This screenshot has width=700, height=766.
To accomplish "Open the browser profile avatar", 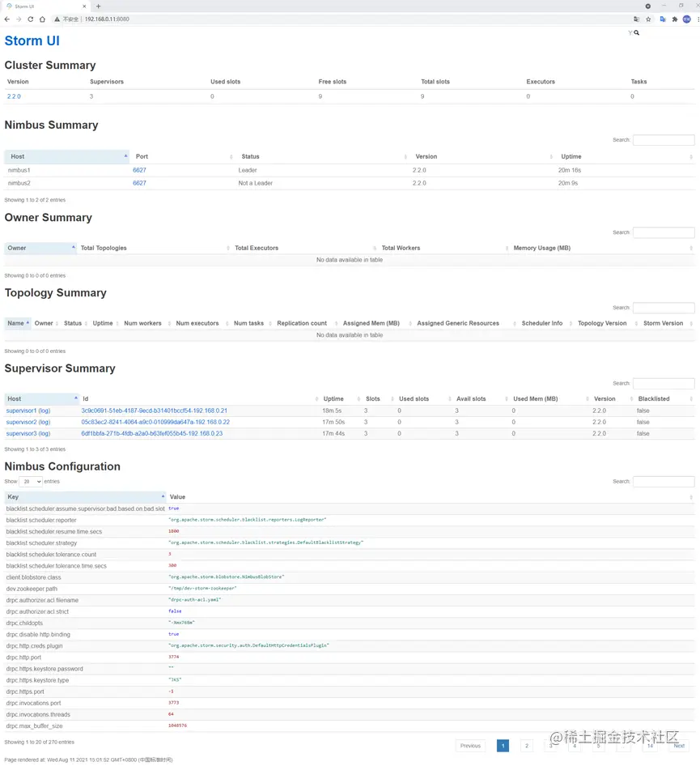I will pyautogui.click(x=687, y=19).
